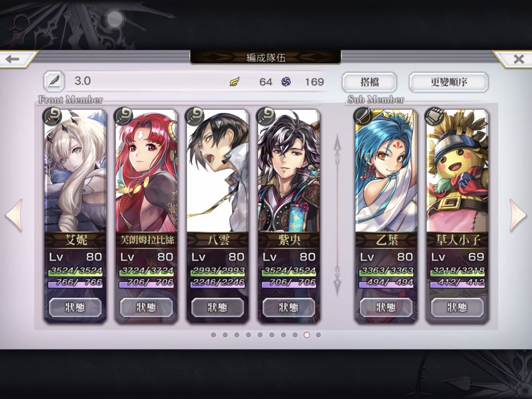Screen dimensions: 532x399
Task: Click 艾妮's staff weapon icon
Action: (x=52, y=116)
